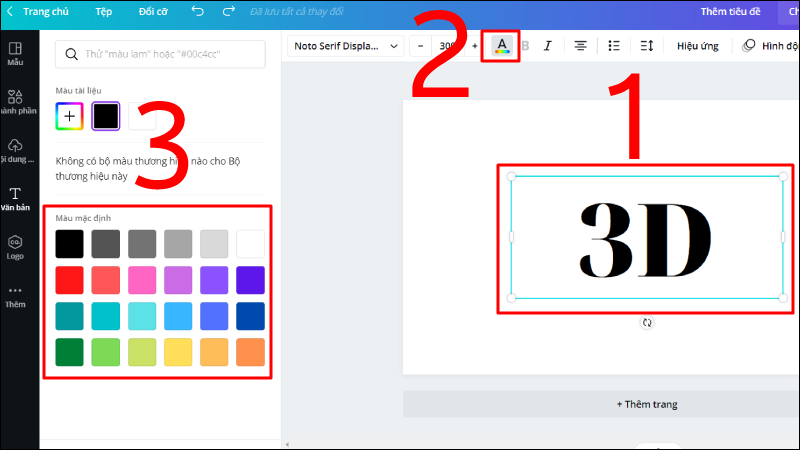Toggle italic formatting
Image resolution: width=800 pixels, height=450 pixels.
click(547, 46)
